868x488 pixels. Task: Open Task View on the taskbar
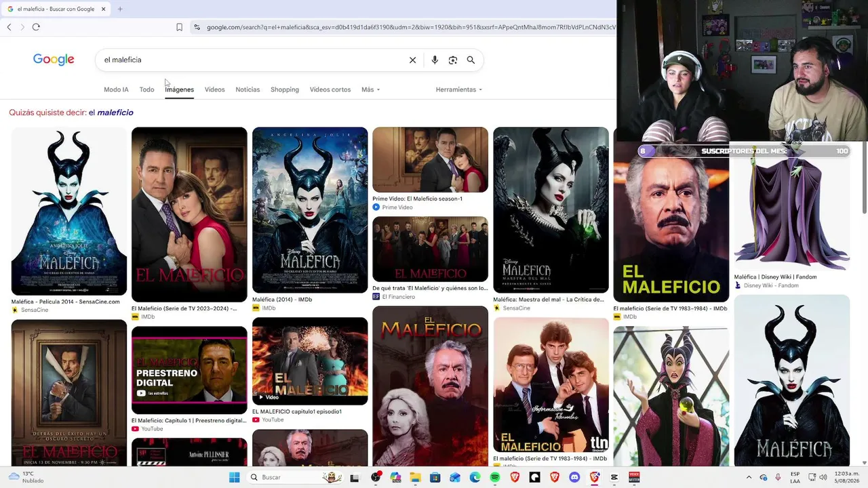tap(354, 477)
